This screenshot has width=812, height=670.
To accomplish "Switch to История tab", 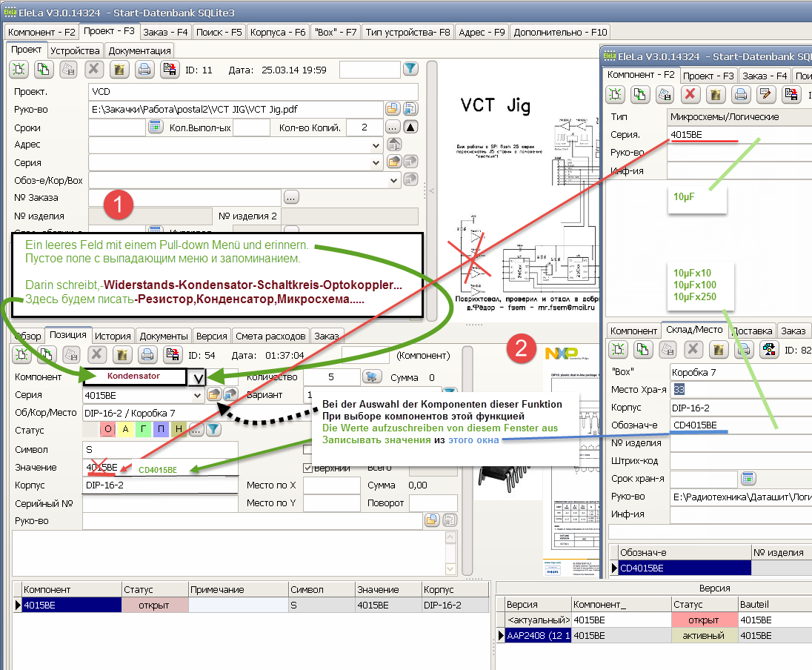I will coord(113,336).
